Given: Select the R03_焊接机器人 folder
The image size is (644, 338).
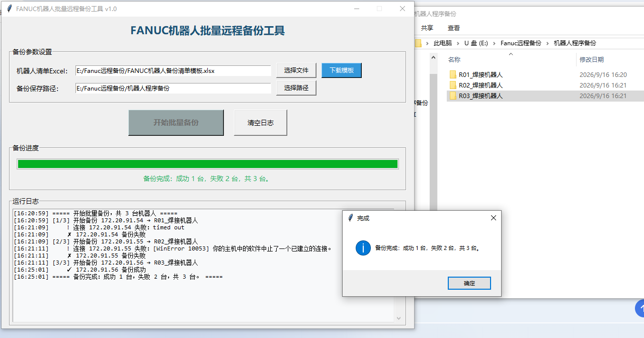Looking at the screenshot, I should pos(480,96).
